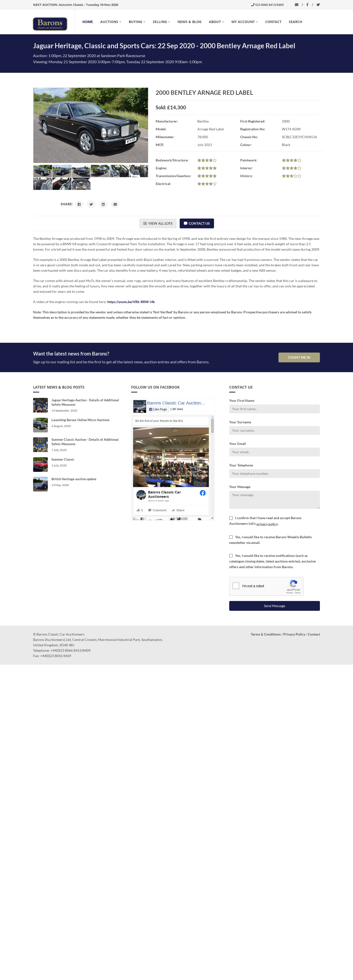Click the Engine star rating
The height and width of the screenshot is (980, 353).
(x=207, y=168)
